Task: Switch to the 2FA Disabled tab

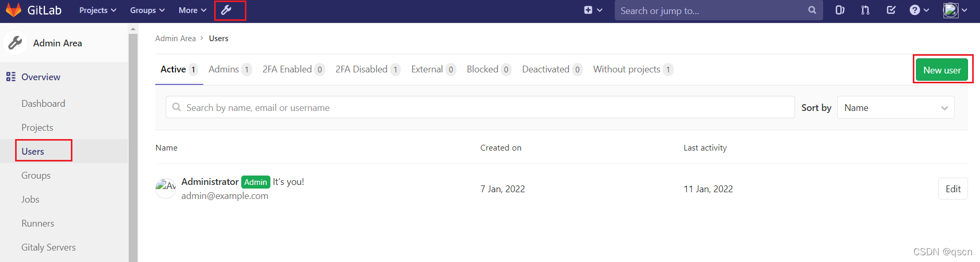Action: pyautogui.click(x=367, y=69)
